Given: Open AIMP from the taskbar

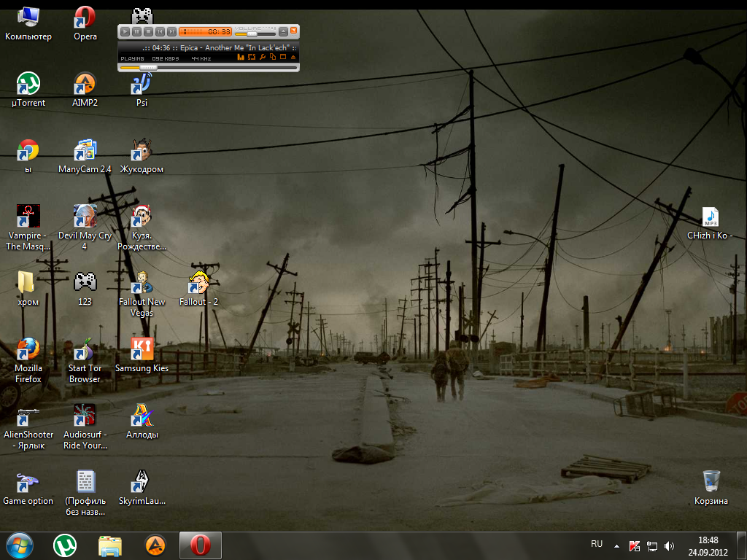Looking at the screenshot, I should coord(155,545).
